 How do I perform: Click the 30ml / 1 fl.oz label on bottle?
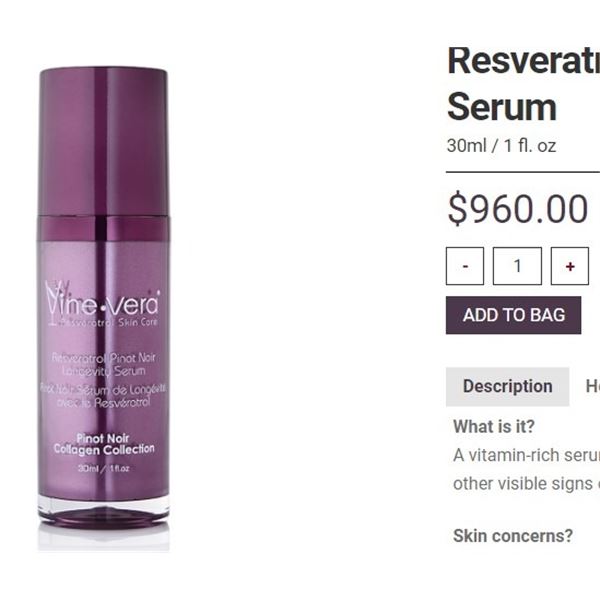tap(103, 468)
